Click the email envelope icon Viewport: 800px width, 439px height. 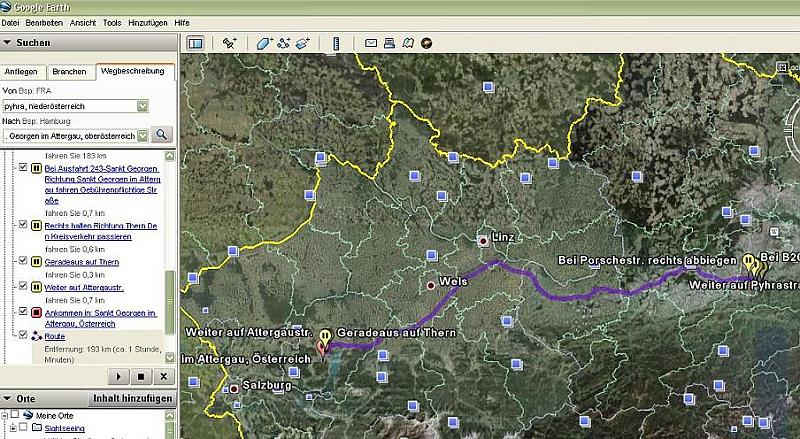pyautogui.click(x=371, y=43)
